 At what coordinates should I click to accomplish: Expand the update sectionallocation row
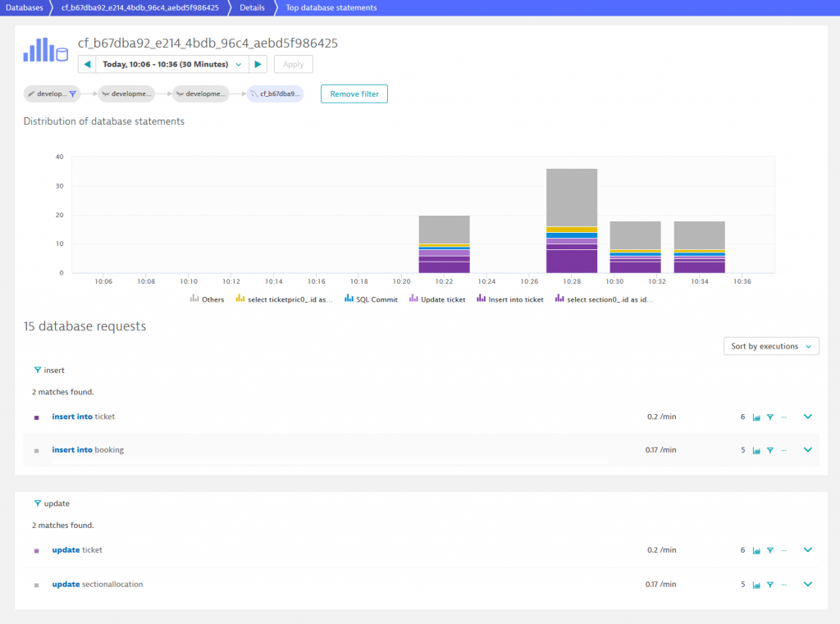[x=808, y=585]
